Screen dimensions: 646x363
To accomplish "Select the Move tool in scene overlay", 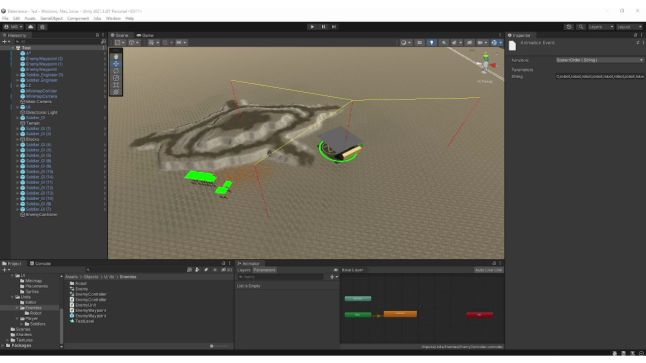I will 116,64.
